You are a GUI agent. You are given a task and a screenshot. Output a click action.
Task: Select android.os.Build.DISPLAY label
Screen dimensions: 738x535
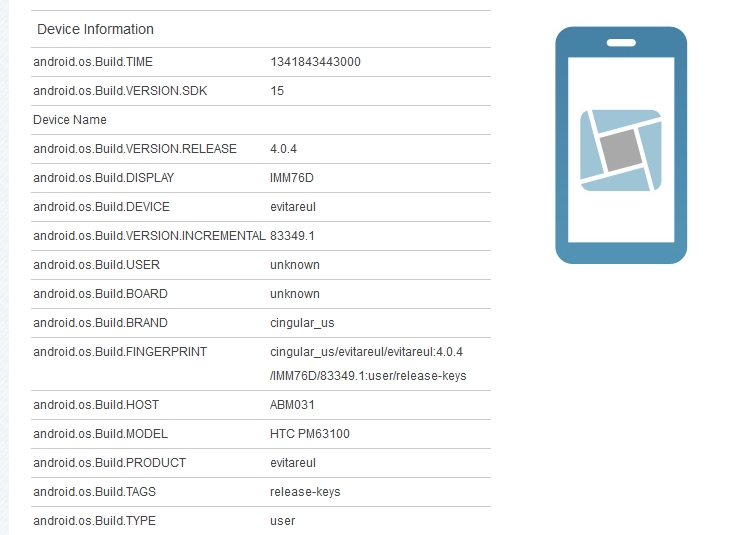[x=104, y=178]
